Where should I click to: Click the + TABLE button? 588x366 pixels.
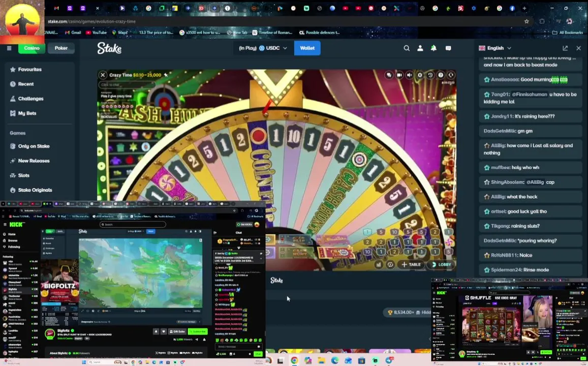pos(411,264)
